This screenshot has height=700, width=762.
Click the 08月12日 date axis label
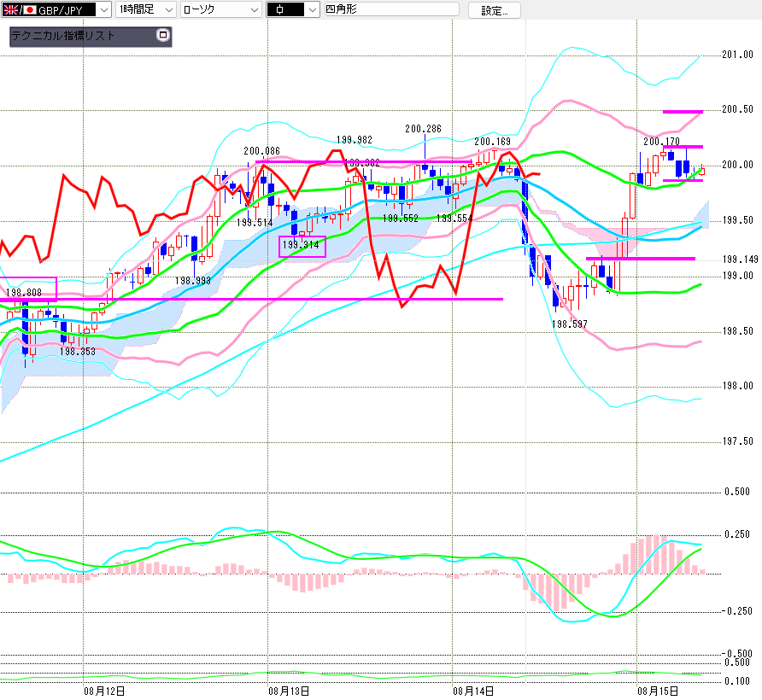(x=104, y=691)
